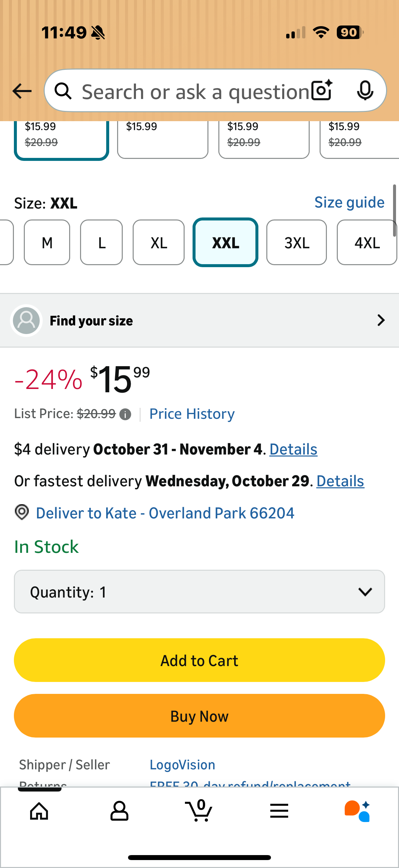Select size XL option
This screenshot has width=399, height=868.
pos(158,242)
